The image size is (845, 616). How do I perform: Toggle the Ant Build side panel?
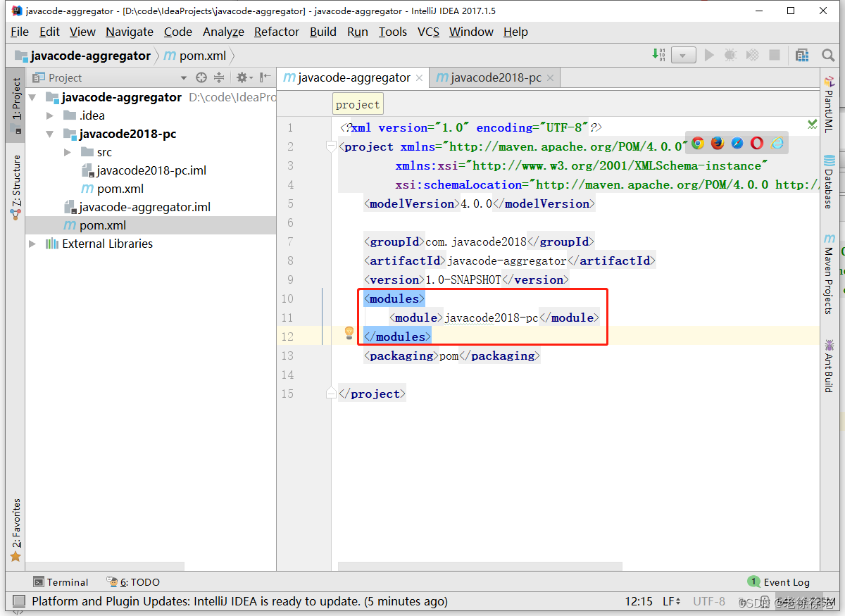[830, 366]
